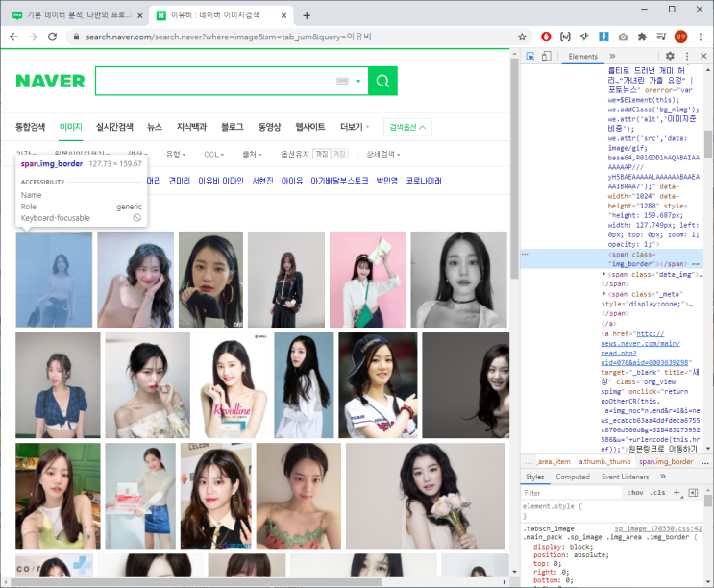
Task: Open related search 아기배달부스토크
Action: [x=339, y=181]
